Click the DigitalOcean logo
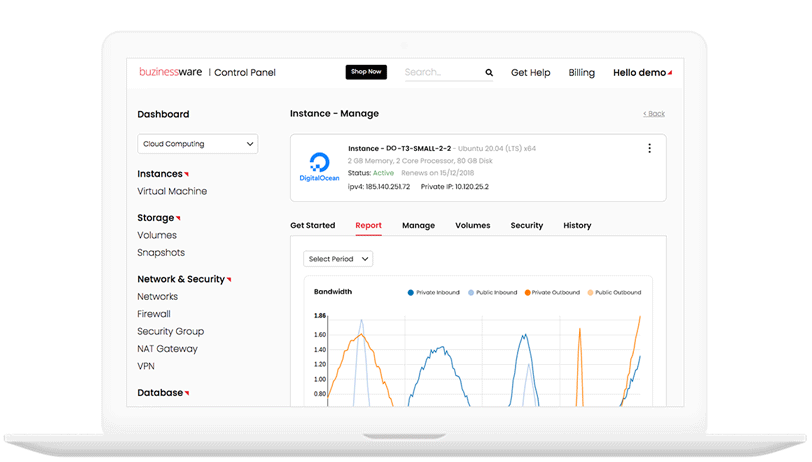The image size is (812, 462). (x=320, y=167)
